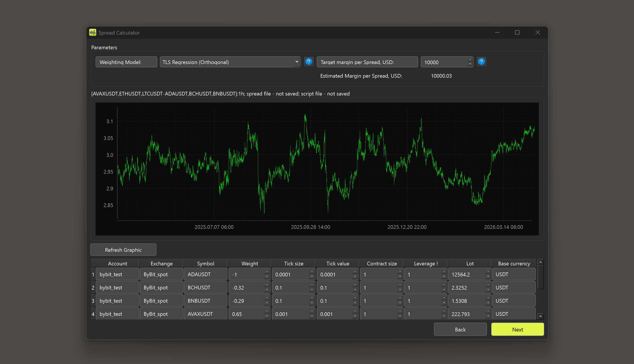Click the table scrollbar up arrow
The width and height of the screenshot is (634, 364).
tap(540, 262)
